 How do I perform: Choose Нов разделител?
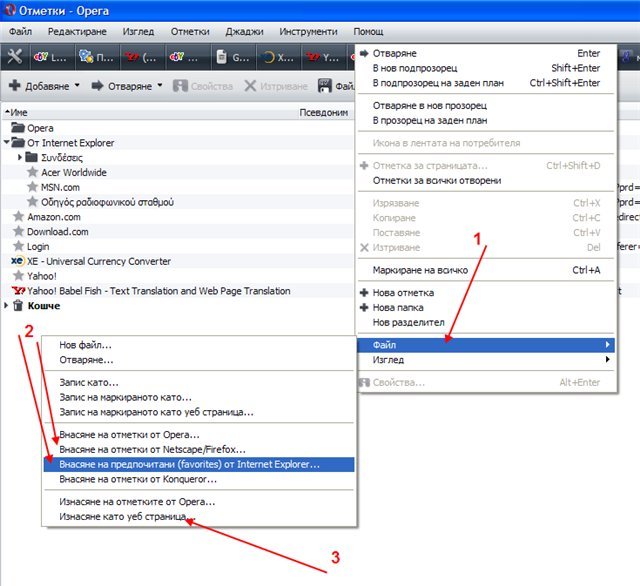point(486,322)
